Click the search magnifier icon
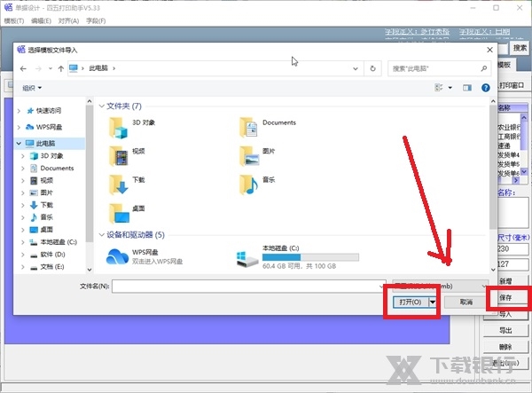Image resolution: width=532 pixels, height=393 pixels. click(484, 68)
